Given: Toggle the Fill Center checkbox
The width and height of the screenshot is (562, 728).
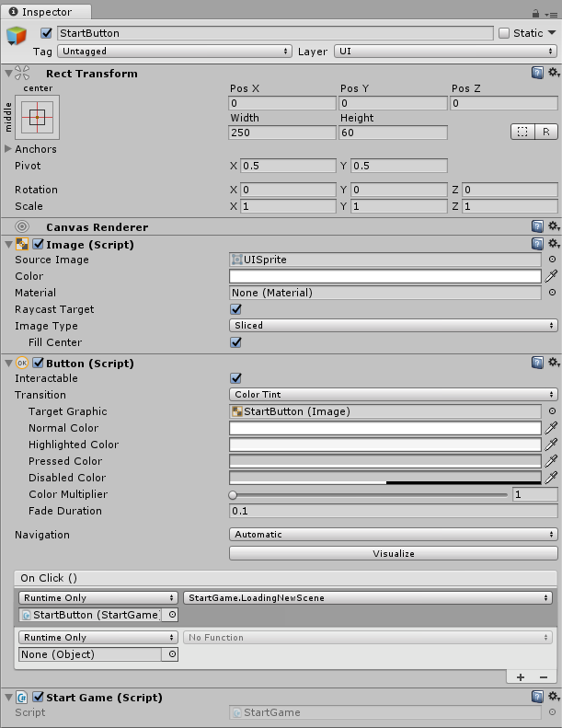Looking at the screenshot, I should pyautogui.click(x=235, y=342).
